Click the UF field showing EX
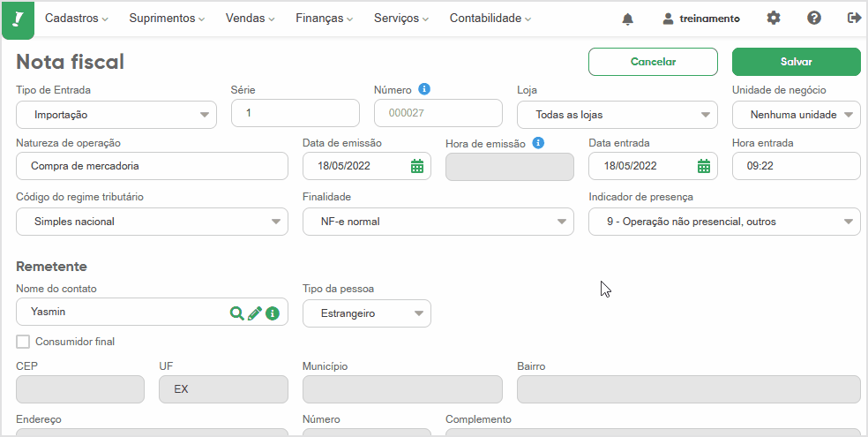The width and height of the screenshot is (868, 437). point(224,389)
